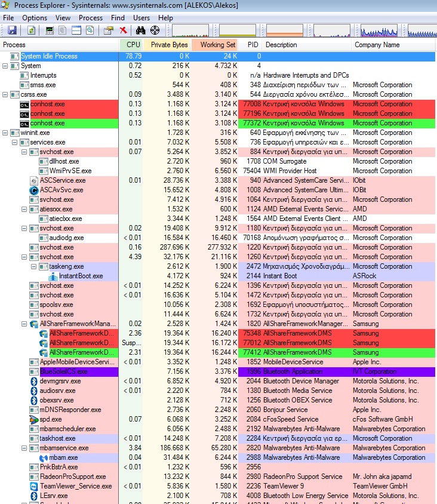The image size is (437, 504).
Task: Sort by the Working Set column header
Action: click(215, 45)
